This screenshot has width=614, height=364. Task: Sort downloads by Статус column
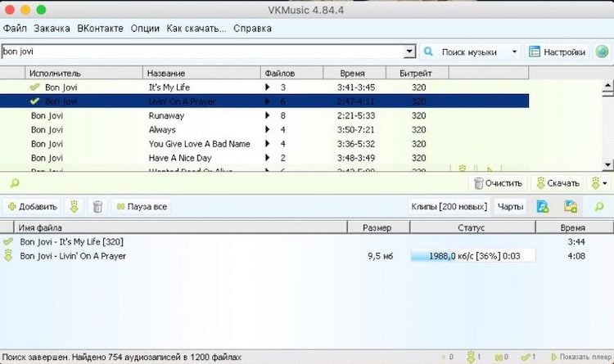(472, 227)
